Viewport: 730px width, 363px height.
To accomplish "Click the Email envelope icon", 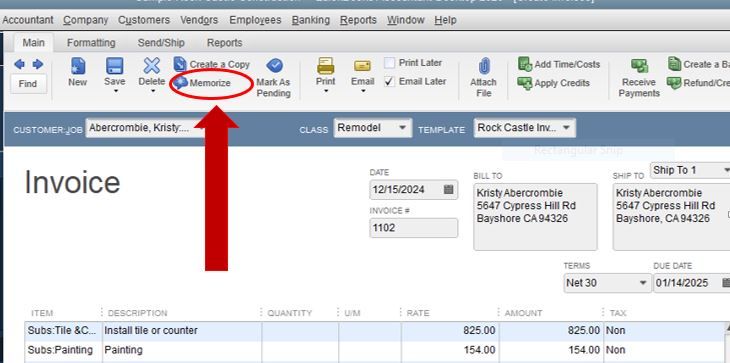I will point(363,66).
